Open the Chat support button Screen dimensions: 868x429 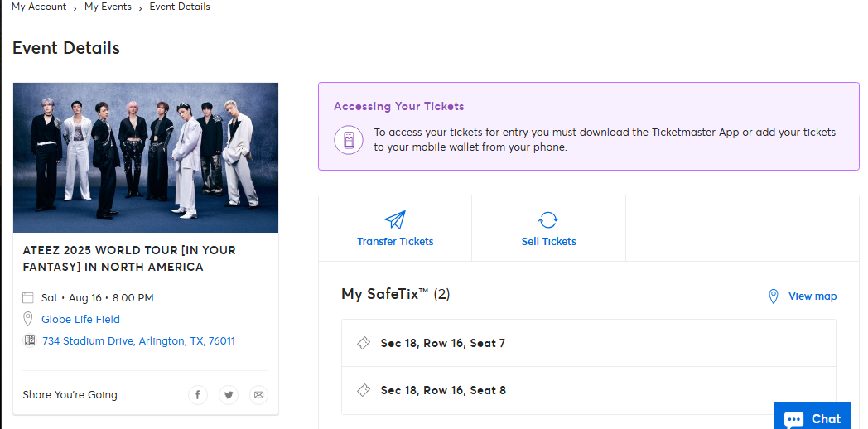[813, 417]
